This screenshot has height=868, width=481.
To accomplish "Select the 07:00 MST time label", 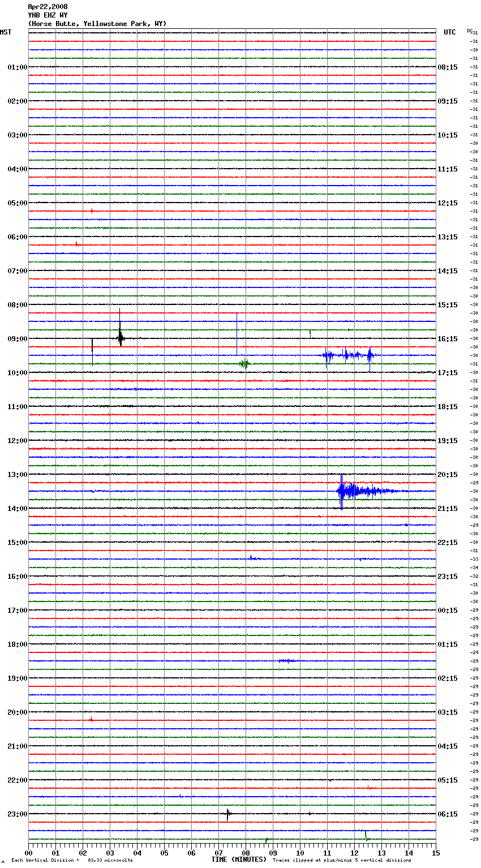I will click(17, 271).
